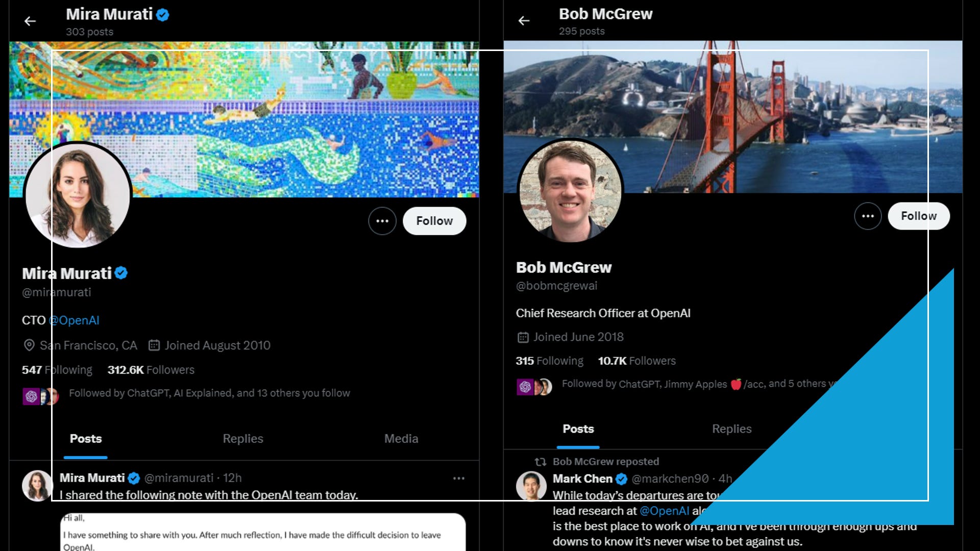Image resolution: width=980 pixels, height=551 pixels.
Task: Open Replies tab on Bob McGrew's profile
Action: click(x=731, y=429)
